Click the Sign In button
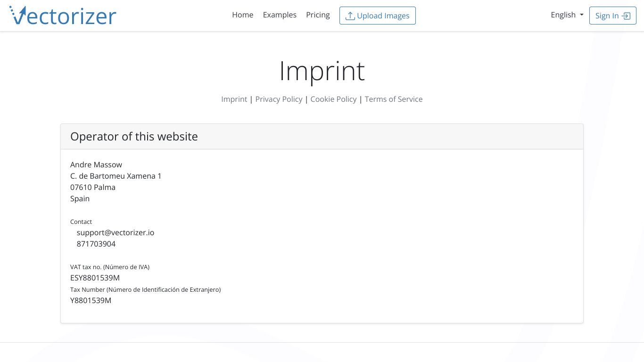 click(613, 16)
